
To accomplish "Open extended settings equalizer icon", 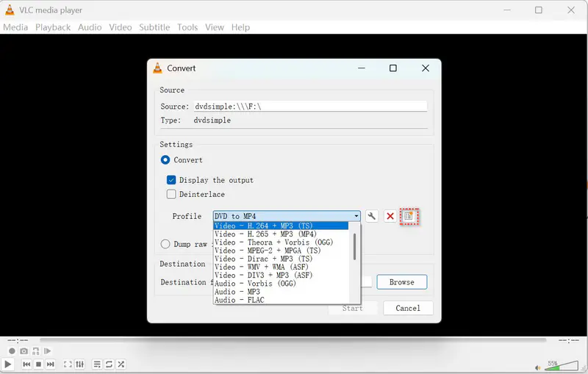I will [x=80, y=364].
